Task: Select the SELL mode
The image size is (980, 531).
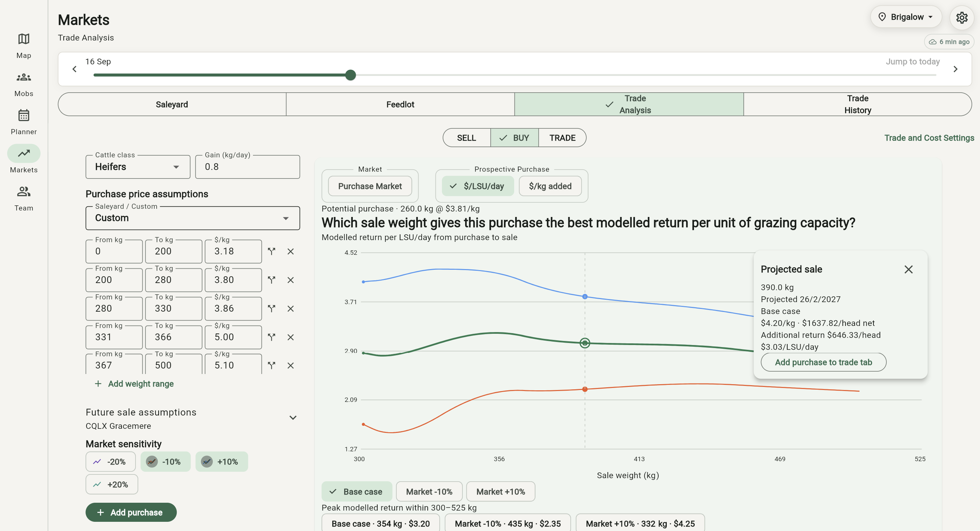Action: (x=467, y=138)
